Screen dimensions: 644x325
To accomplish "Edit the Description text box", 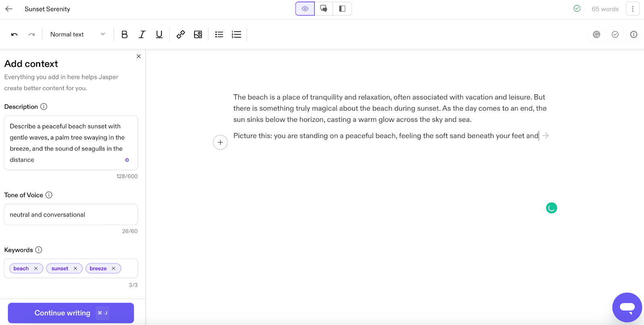I will coord(71,143).
